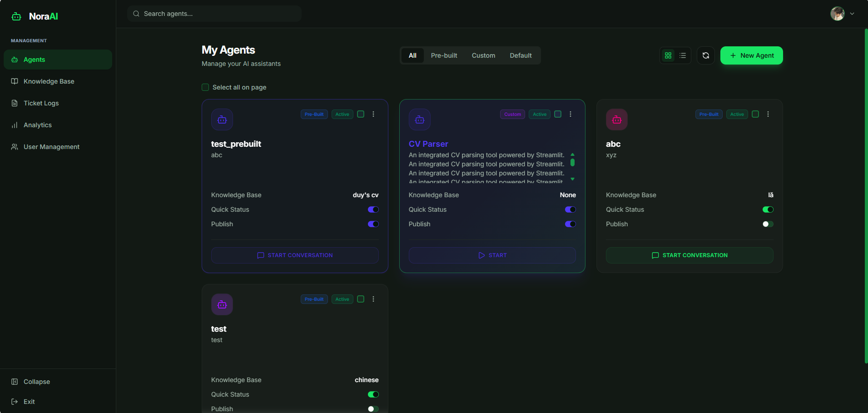This screenshot has height=413, width=868.
Task: Start conversation with test_prebuilt agent
Action: click(x=294, y=255)
